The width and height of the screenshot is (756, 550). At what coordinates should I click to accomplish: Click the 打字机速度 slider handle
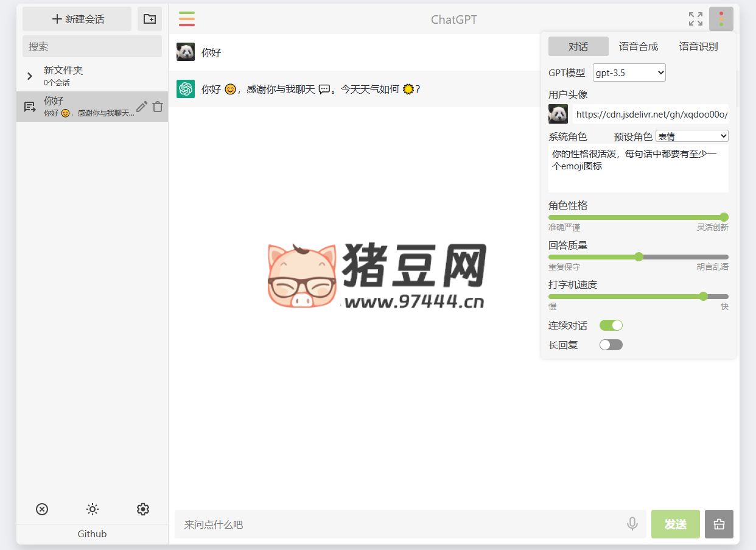pyautogui.click(x=704, y=296)
